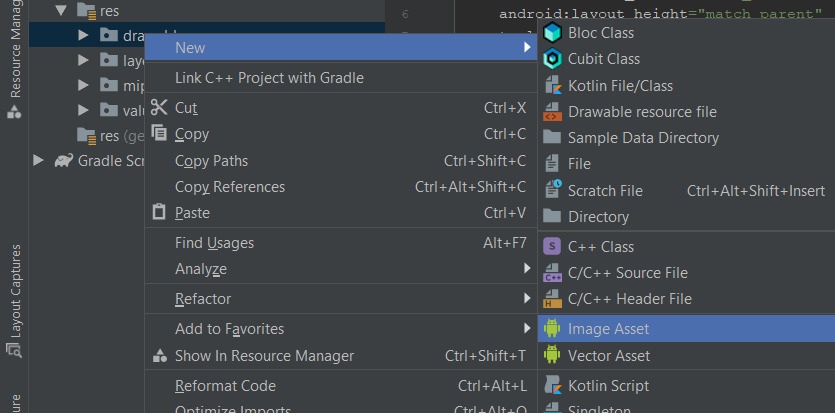Click the Bloc Class icon
Viewport: 835px width, 413px height.
point(552,33)
